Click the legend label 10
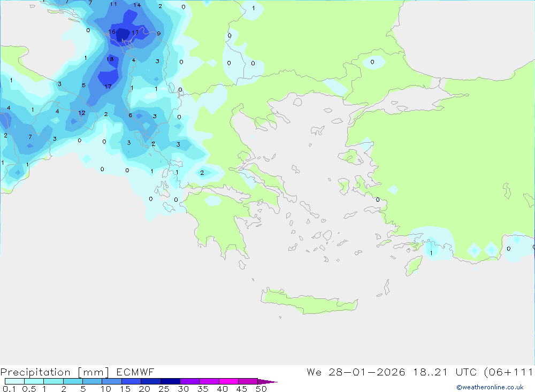 (x=106, y=389)
